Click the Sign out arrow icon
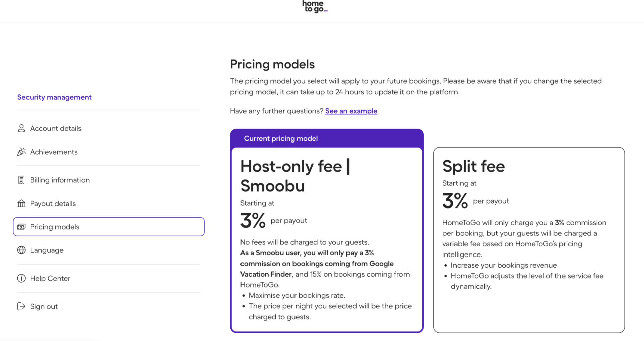Viewport: 644px width, 341px height. 21,306
